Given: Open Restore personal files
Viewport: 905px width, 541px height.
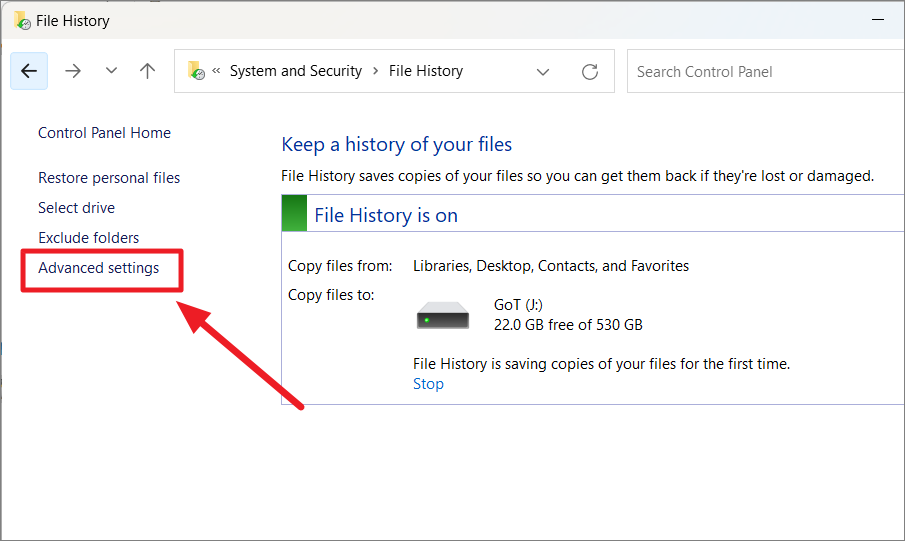Looking at the screenshot, I should 109,178.
